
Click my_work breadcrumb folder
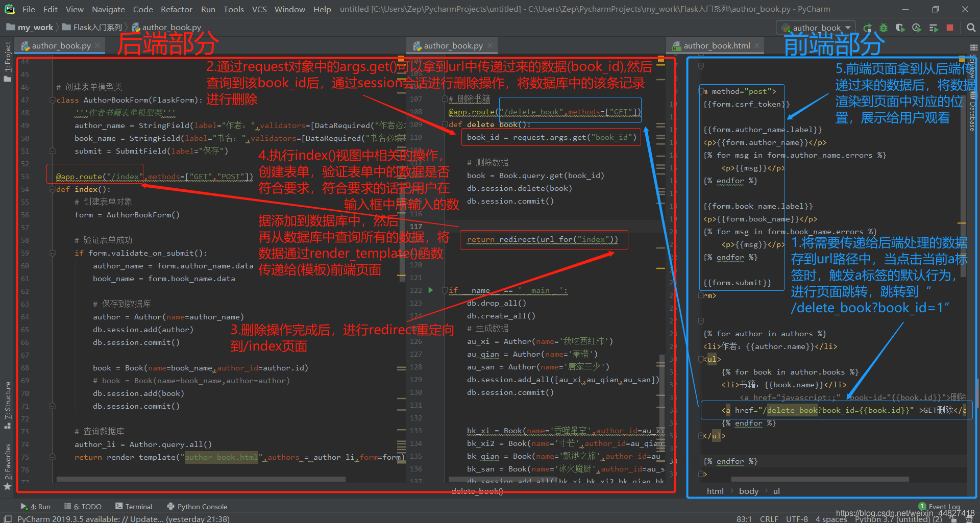[30, 27]
